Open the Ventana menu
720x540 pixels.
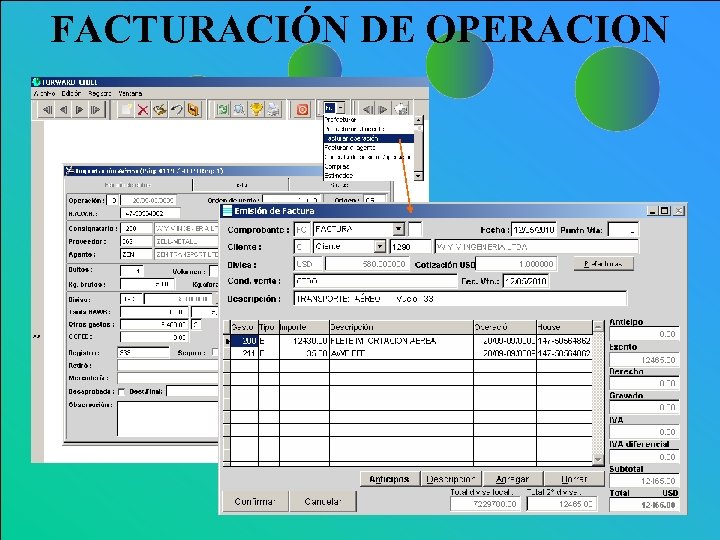coord(130,94)
